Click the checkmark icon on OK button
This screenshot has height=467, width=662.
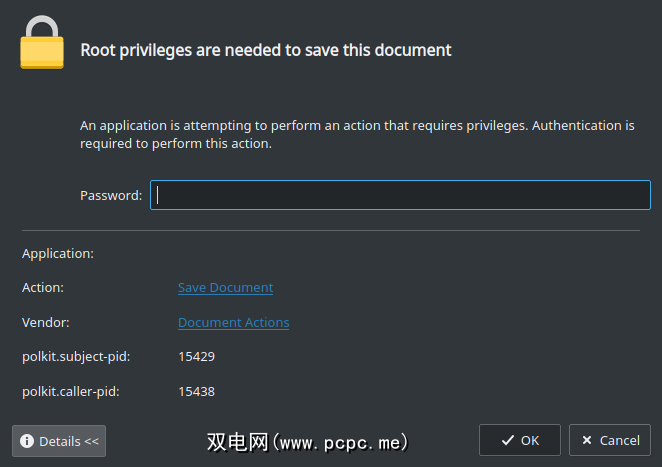(508, 440)
